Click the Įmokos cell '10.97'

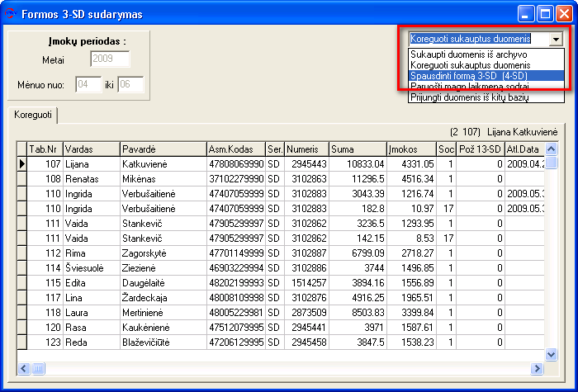click(x=411, y=209)
